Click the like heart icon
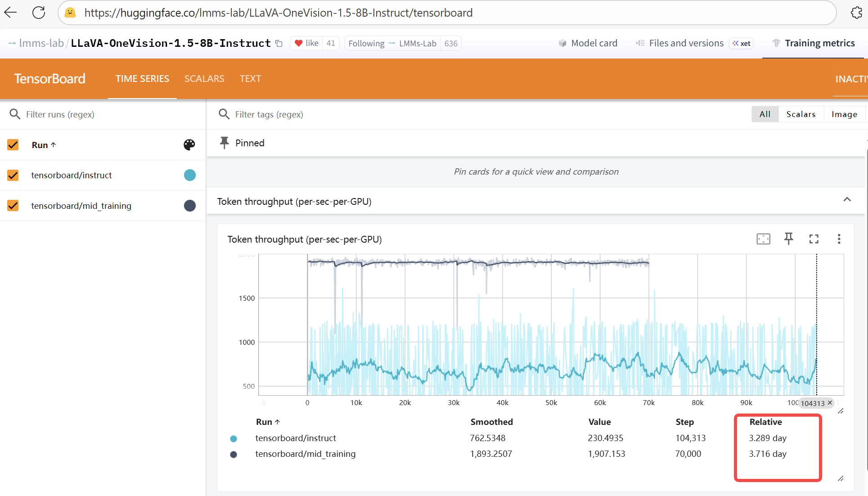This screenshot has height=496, width=868. 299,43
